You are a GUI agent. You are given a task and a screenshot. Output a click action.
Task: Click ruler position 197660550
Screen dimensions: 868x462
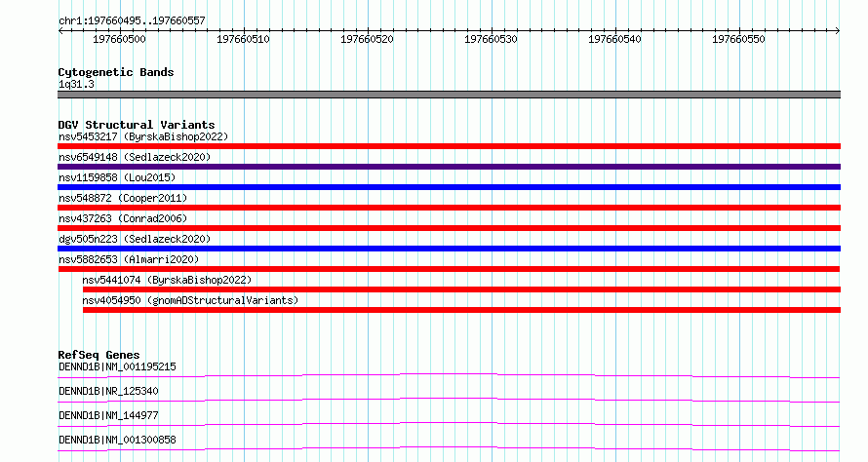click(738, 39)
